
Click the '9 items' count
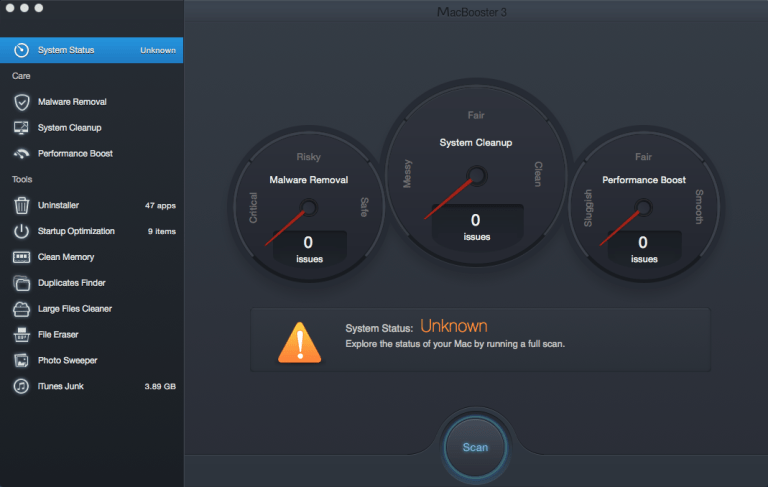pos(162,231)
